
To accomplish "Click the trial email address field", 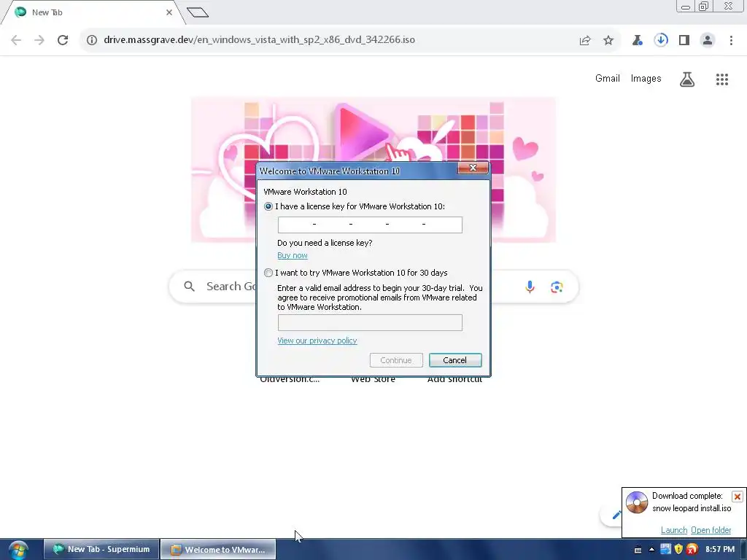I will tap(370, 323).
